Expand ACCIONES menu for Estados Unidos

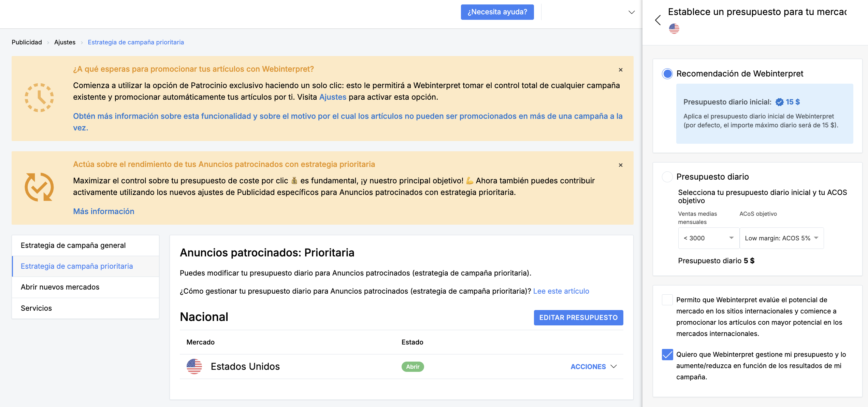pos(594,367)
